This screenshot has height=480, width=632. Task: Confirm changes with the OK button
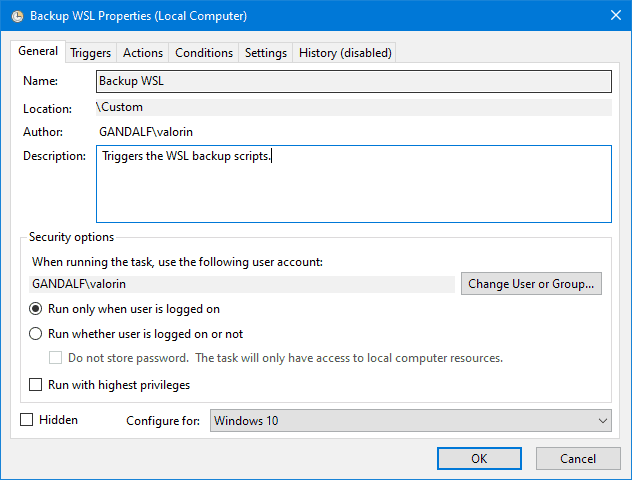click(479, 458)
